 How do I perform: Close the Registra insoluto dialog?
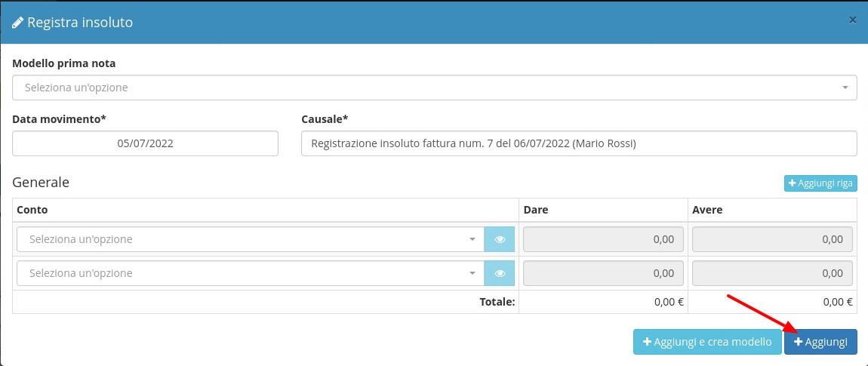coord(852,20)
